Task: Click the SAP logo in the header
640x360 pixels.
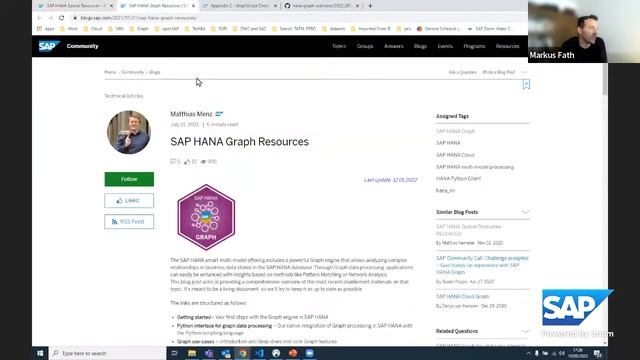Action: coord(49,46)
